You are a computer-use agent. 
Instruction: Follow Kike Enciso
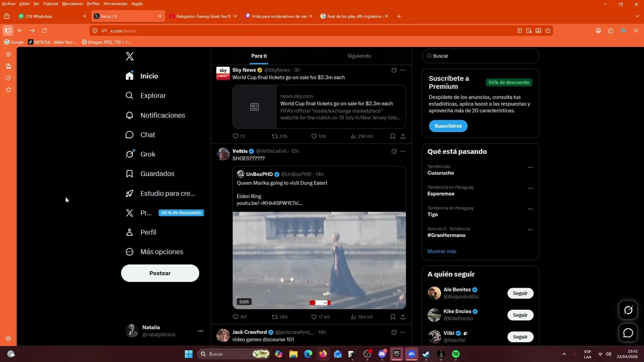point(520,315)
